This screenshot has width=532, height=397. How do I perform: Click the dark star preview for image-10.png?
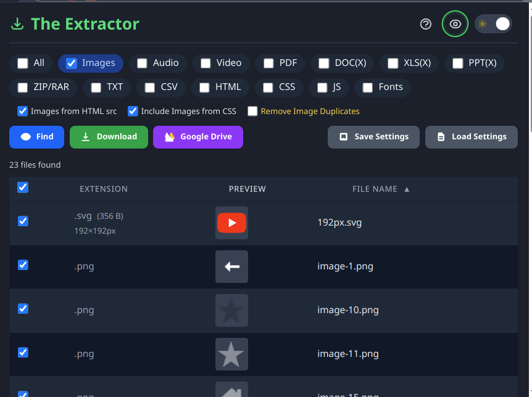pyautogui.click(x=231, y=310)
